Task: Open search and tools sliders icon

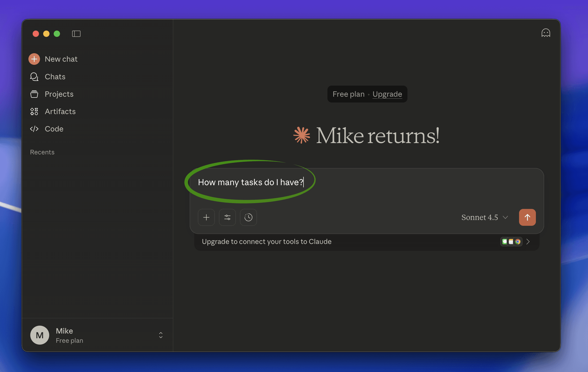Action: tap(227, 217)
